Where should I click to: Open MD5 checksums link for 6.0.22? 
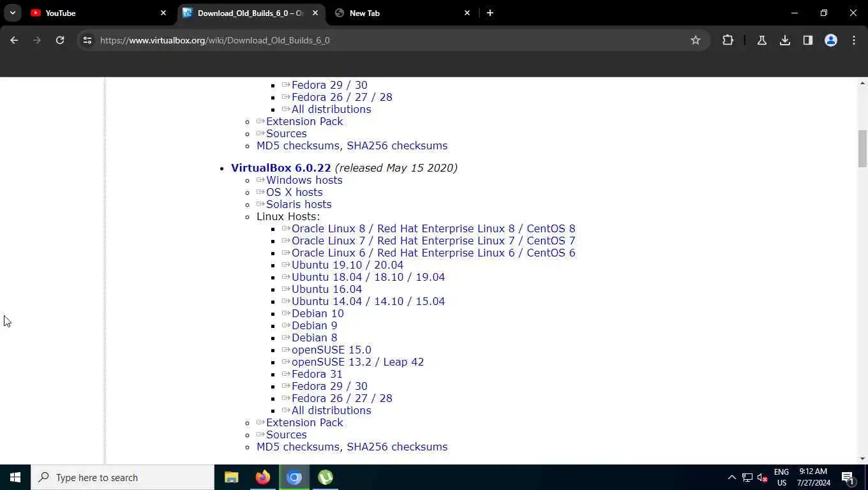pyautogui.click(x=298, y=447)
